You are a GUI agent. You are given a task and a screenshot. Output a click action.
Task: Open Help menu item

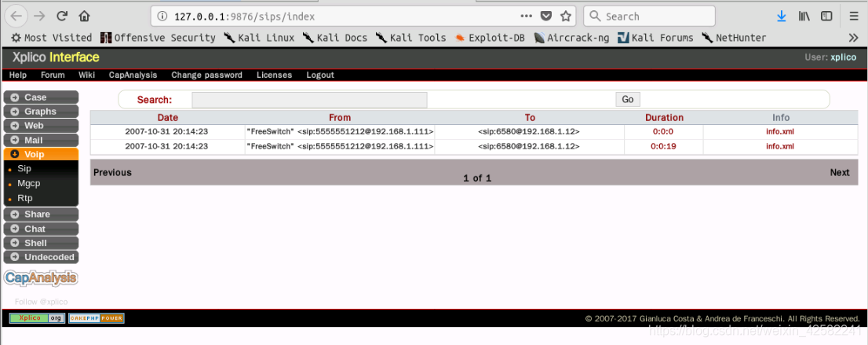click(x=18, y=75)
